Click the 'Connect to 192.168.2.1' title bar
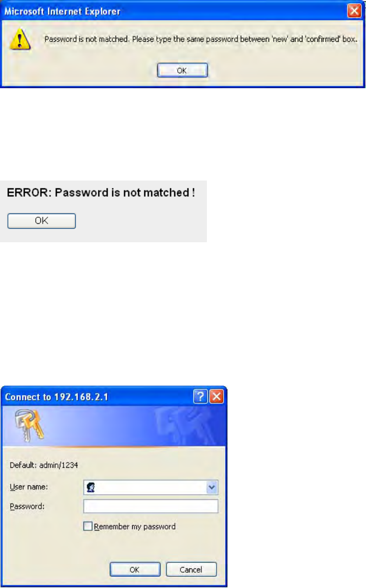 (x=100, y=397)
